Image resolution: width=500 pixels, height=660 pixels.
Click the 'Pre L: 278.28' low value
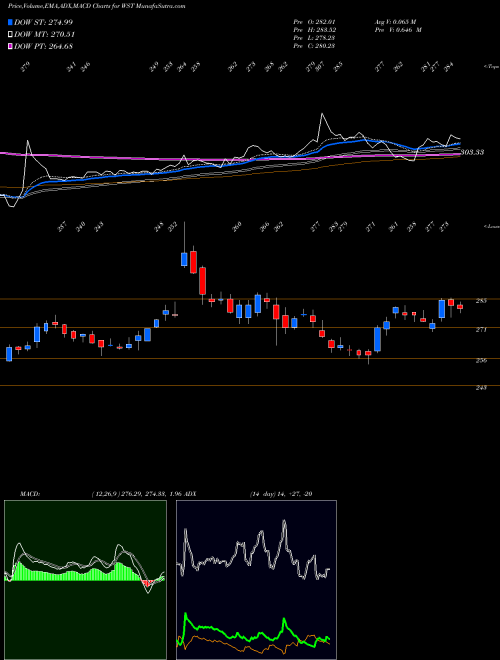coord(314,38)
